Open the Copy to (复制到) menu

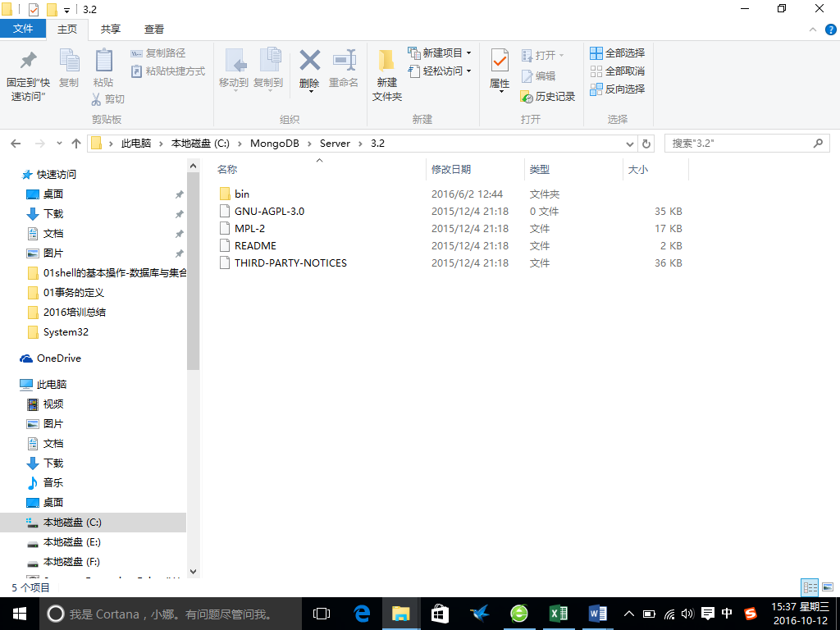click(x=268, y=70)
